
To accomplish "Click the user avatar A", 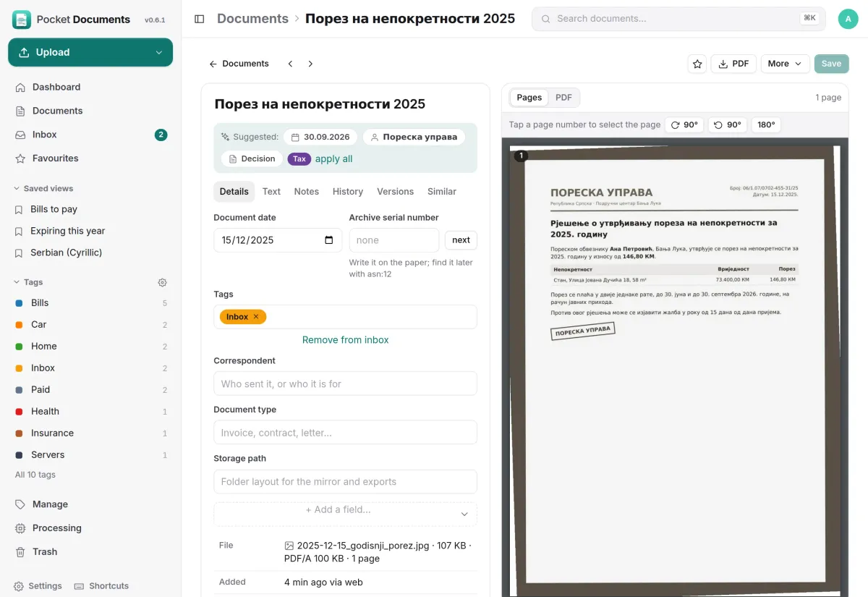I will [848, 19].
